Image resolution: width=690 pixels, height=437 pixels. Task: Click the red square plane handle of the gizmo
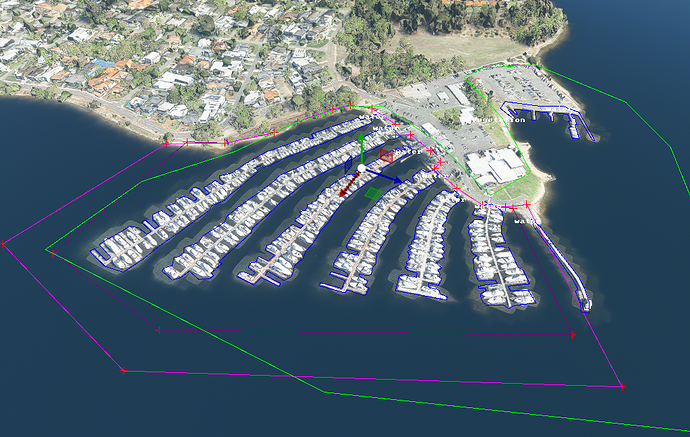386,156
